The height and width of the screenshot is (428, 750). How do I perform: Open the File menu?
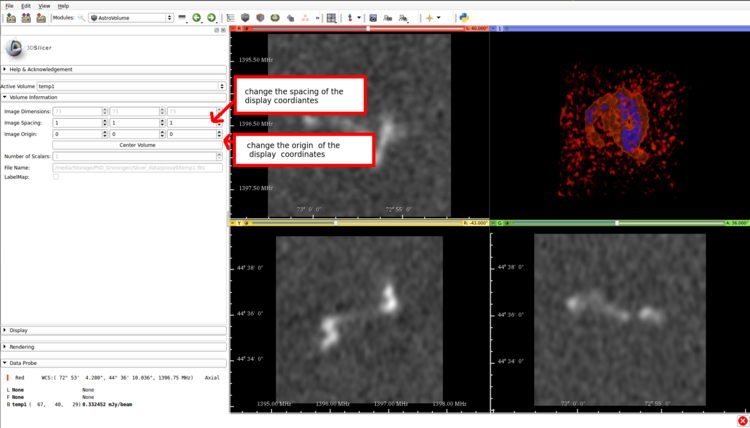[9, 6]
